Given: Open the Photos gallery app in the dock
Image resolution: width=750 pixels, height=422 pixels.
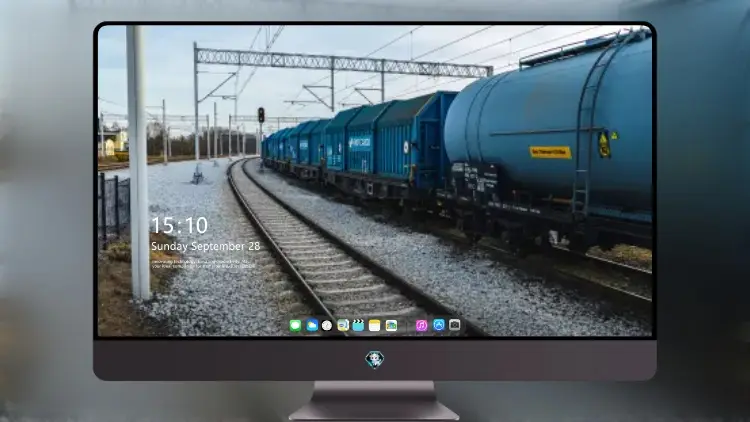Looking at the screenshot, I should pyautogui.click(x=391, y=325).
